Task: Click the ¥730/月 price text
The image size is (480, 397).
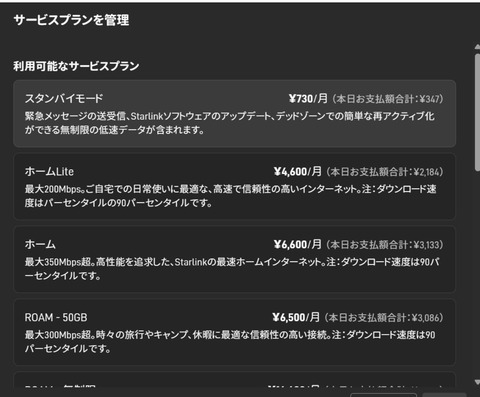Action: [x=308, y=99]
